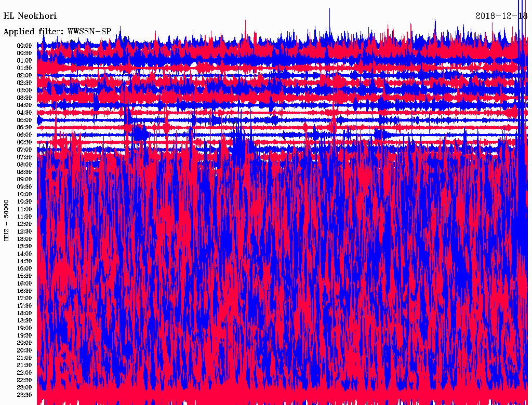Select the 19:30 time label

[x=24, y=336]
